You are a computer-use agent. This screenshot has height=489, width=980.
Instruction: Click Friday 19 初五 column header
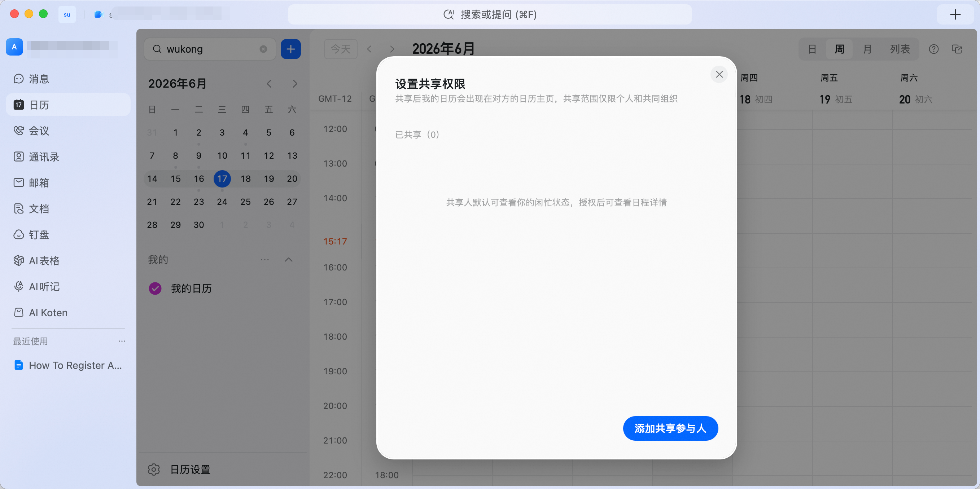point(836,100)
